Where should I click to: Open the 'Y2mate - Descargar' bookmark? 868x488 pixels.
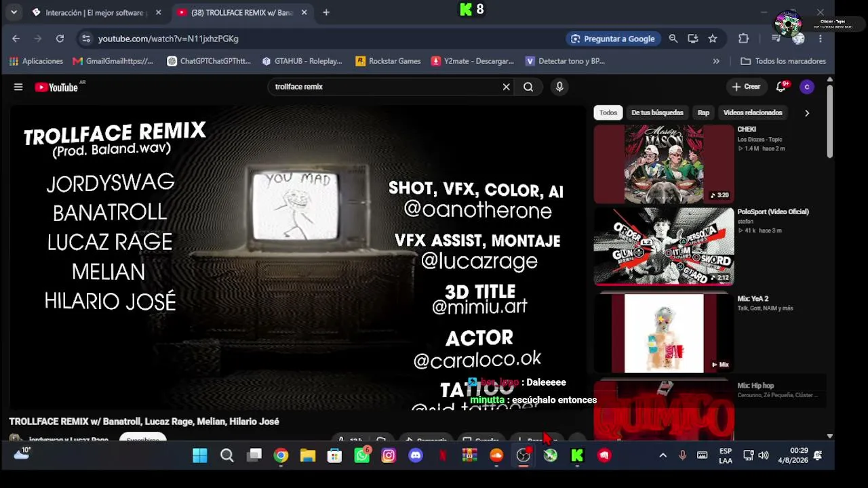472,61
